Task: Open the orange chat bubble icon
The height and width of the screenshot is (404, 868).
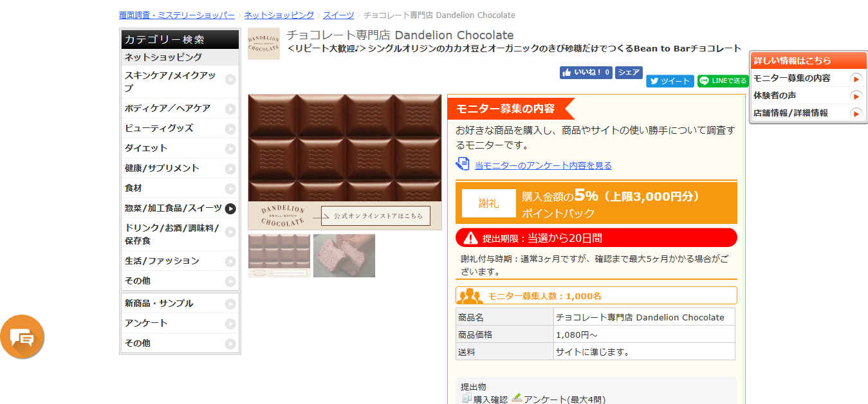Action: point(23,336)
